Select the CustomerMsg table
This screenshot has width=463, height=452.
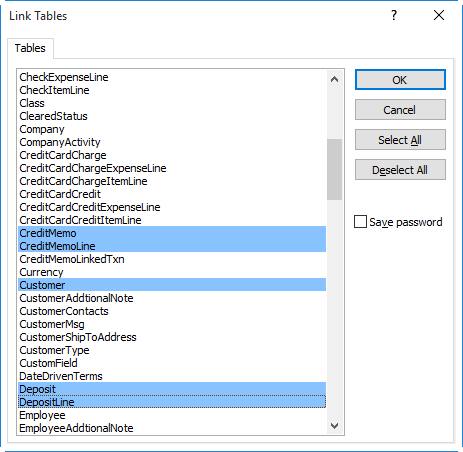click(172, 324)
